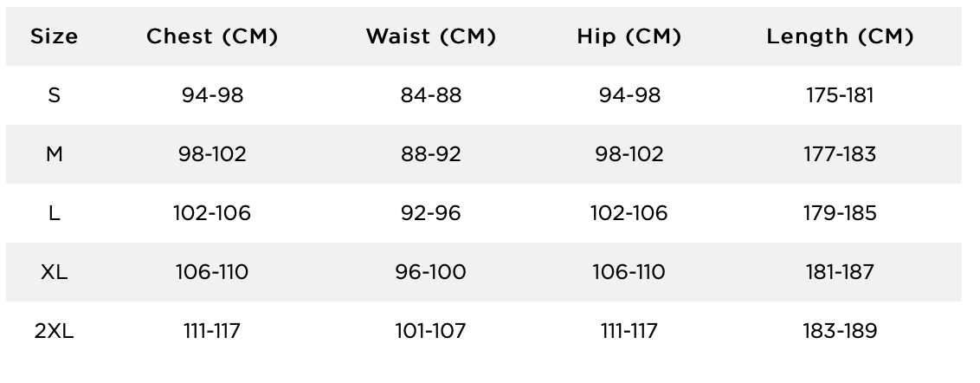
Task: Click chest value 106-110 for size XL
Action: tap(212, 272)
